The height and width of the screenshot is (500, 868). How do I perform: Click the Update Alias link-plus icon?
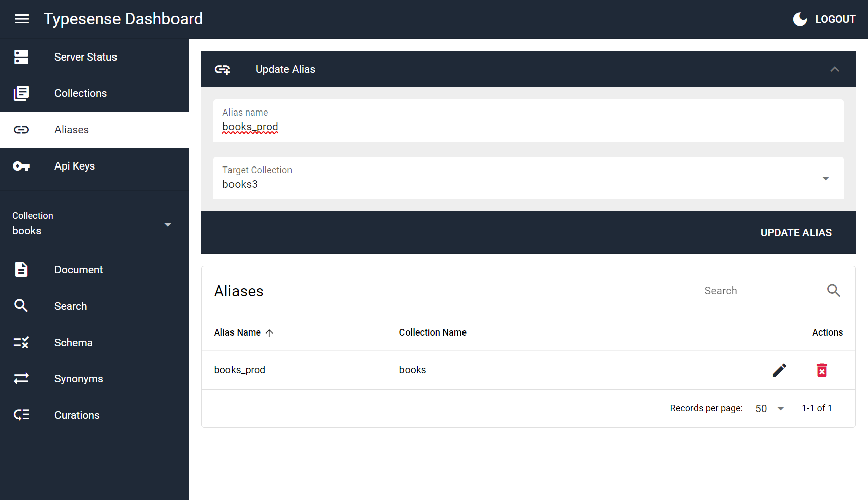222,69
